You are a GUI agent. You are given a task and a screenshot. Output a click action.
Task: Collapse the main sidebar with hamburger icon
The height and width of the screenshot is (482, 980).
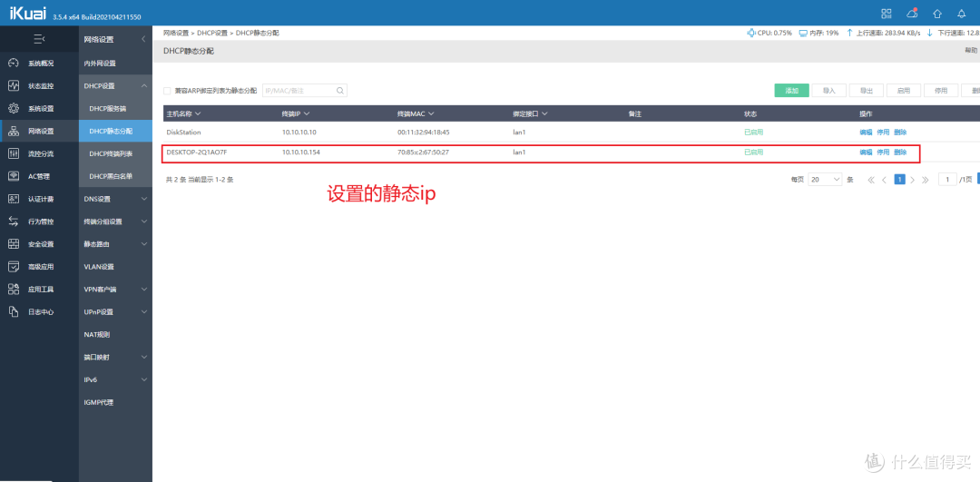39,39
